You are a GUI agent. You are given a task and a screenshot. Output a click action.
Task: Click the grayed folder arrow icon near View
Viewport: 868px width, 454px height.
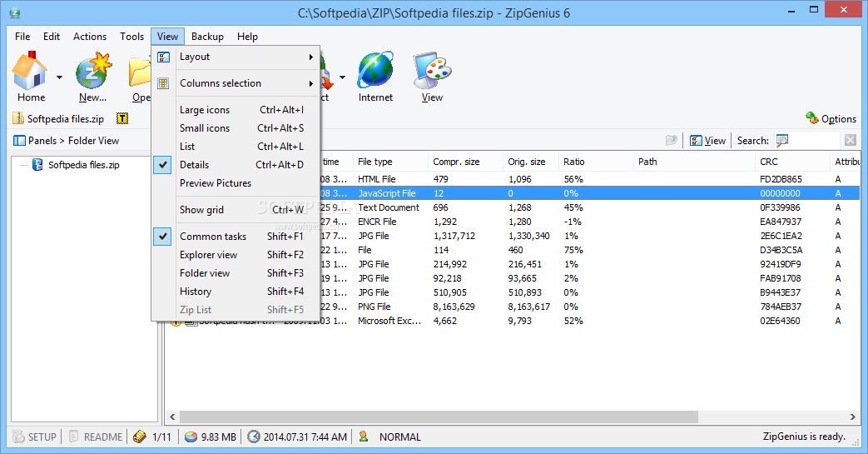coord(672,140)
